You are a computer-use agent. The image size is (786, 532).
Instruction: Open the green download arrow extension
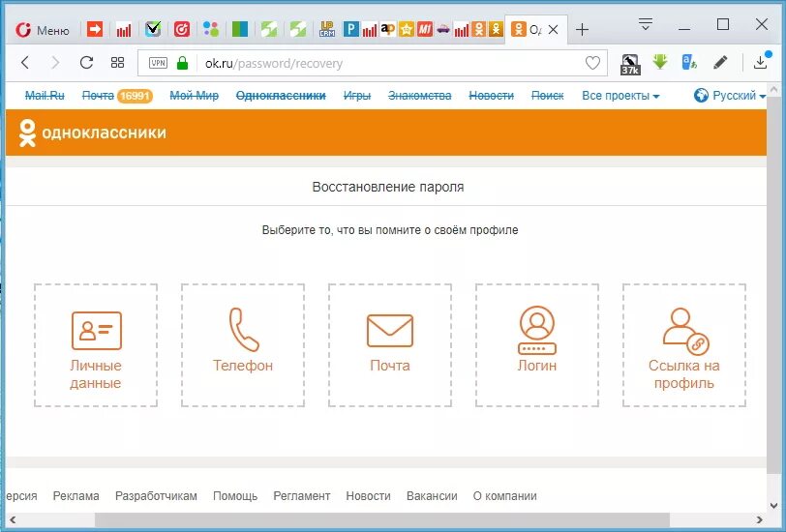coord(660,62)
